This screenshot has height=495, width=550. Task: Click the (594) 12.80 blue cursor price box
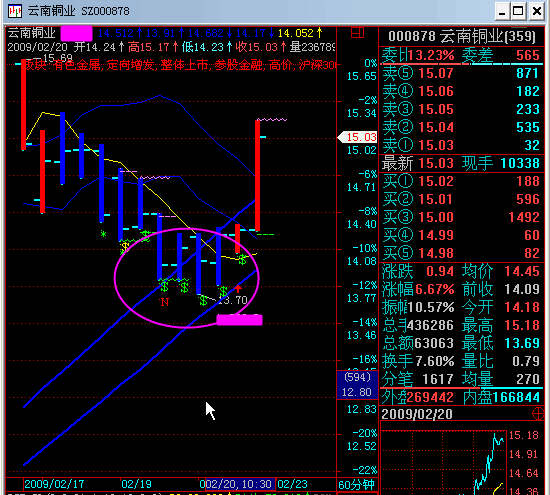(x=357, y=385)
